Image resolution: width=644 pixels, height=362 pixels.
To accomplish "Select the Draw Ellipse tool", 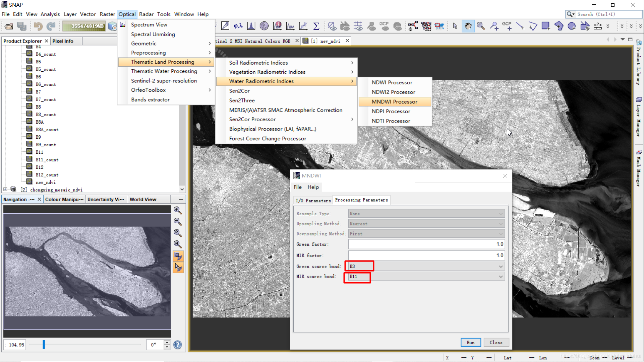I will pos(572,26).
